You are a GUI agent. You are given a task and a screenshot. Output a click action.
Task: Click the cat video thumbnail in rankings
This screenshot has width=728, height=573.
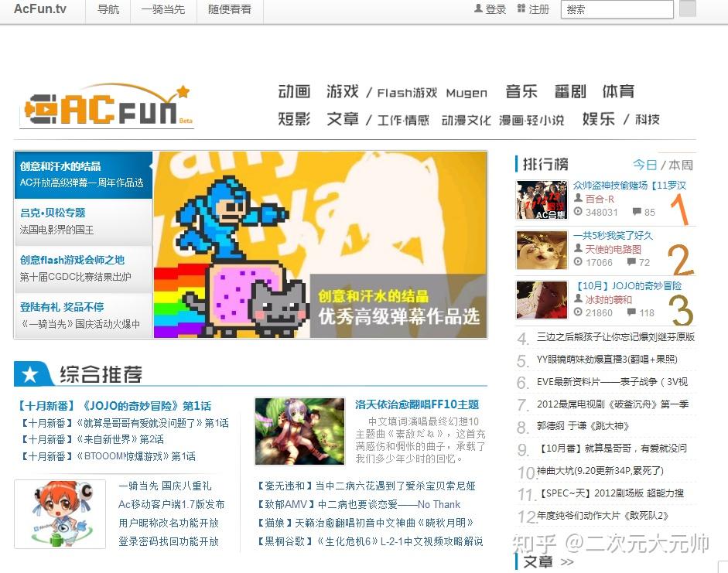(541, 250)
